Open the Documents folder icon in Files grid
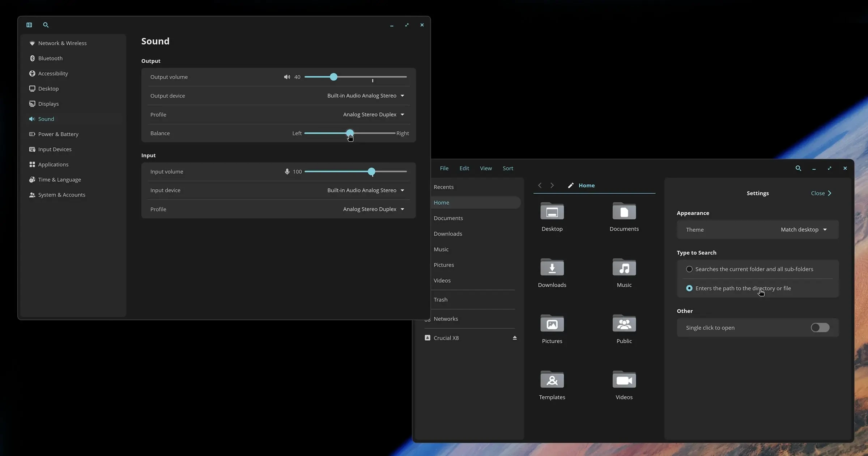The height and width of the screenshot is (456, 868). [x=624, y=211]
